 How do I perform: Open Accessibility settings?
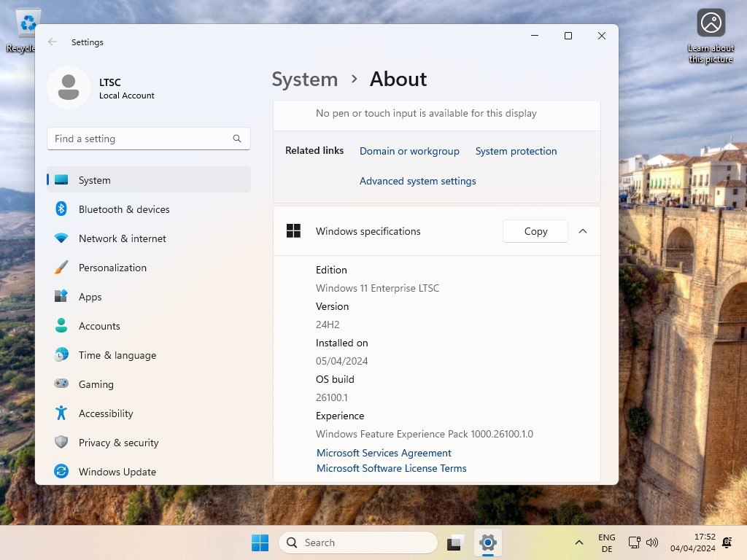149,413
